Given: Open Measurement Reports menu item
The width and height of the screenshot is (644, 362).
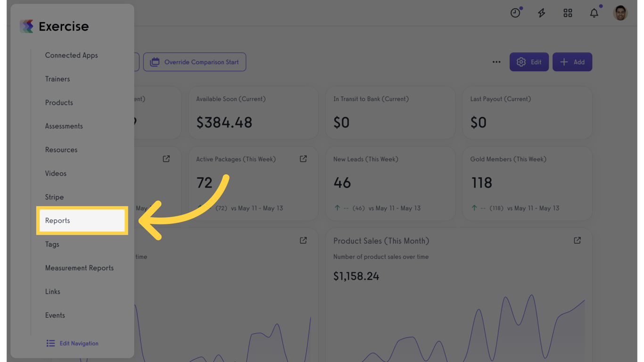Looking at the screenshot, I should [x=79, y=268].
